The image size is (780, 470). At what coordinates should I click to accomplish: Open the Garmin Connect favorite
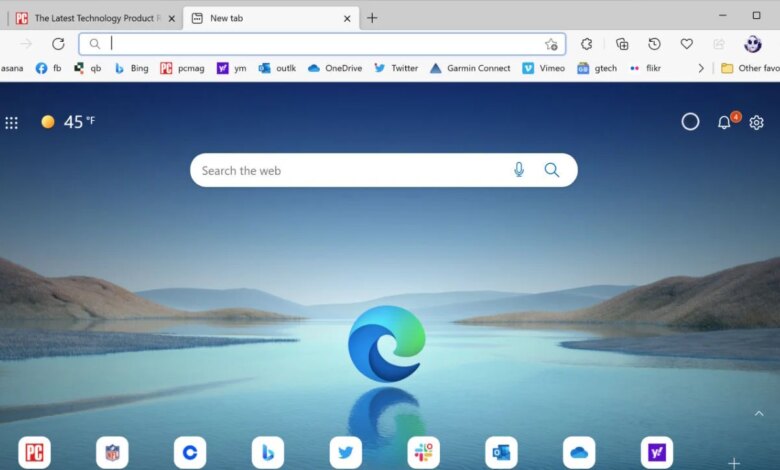[x=470, y=69]
